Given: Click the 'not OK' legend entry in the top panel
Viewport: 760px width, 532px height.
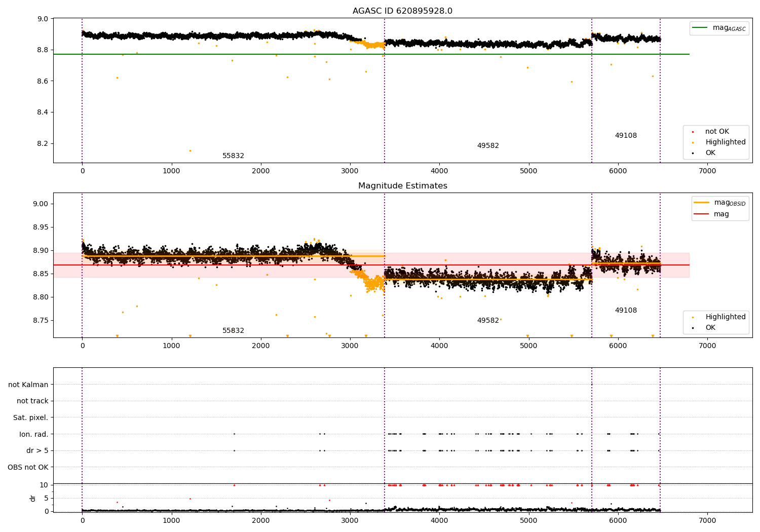Looking at the screenshot, I should click(716, 131).
